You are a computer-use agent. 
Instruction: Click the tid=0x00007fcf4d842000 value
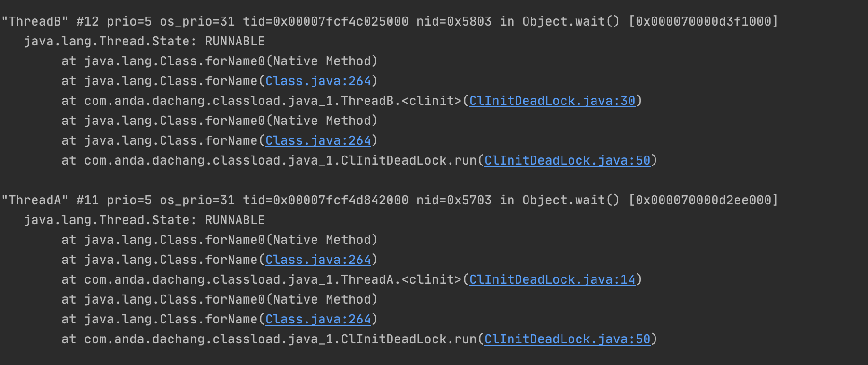(x=325, y=200)
